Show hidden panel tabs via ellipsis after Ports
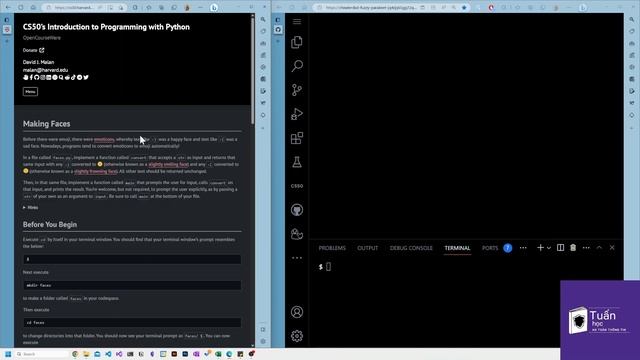 (523, 248)
